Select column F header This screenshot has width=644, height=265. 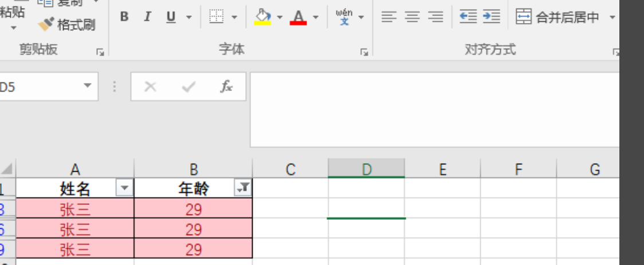pyautogui.click(x=519, y=169)
